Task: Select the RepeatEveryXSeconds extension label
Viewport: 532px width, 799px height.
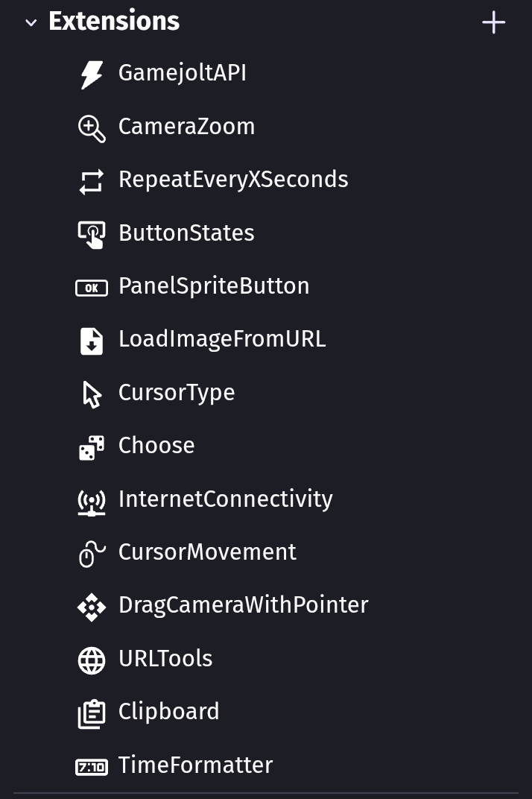Action: [233, 180]
